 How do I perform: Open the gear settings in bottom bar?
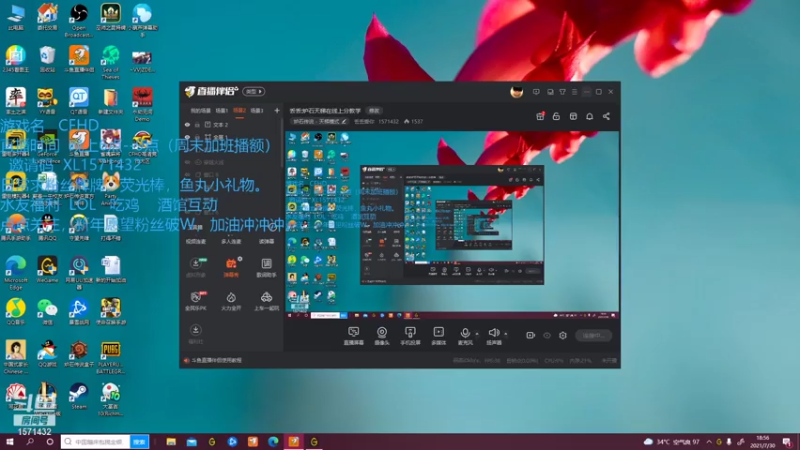coord(563,335)
